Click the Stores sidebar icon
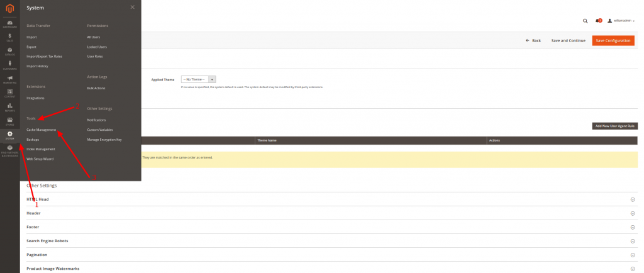Image resolution: width=644 pixels, height=273 pixels. coord(9,121)
